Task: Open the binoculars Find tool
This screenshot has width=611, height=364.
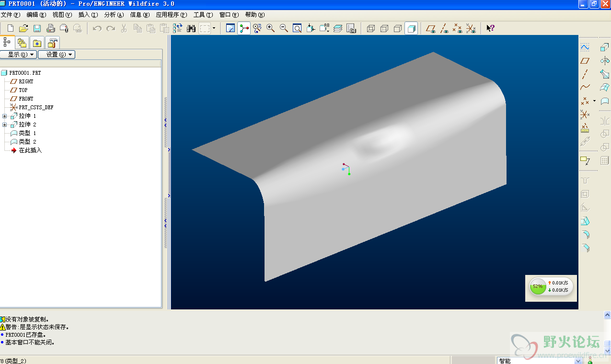Action: [x=191, y=28]
